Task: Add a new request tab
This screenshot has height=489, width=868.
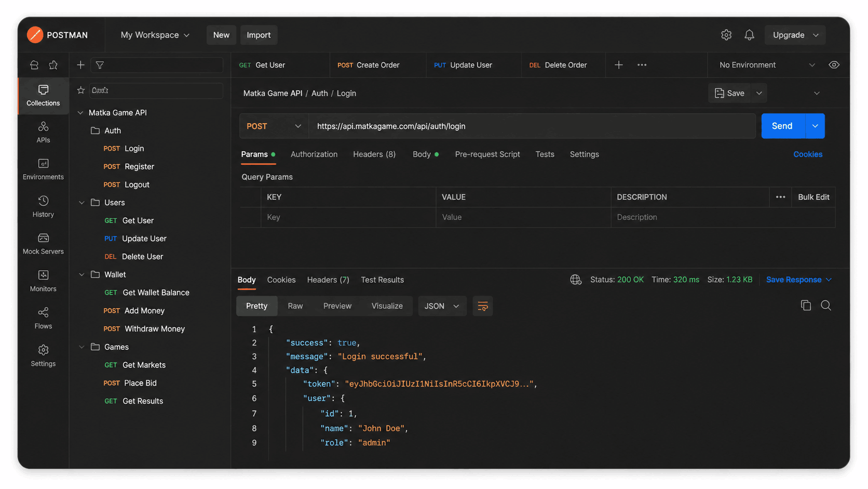Action: 619,65
